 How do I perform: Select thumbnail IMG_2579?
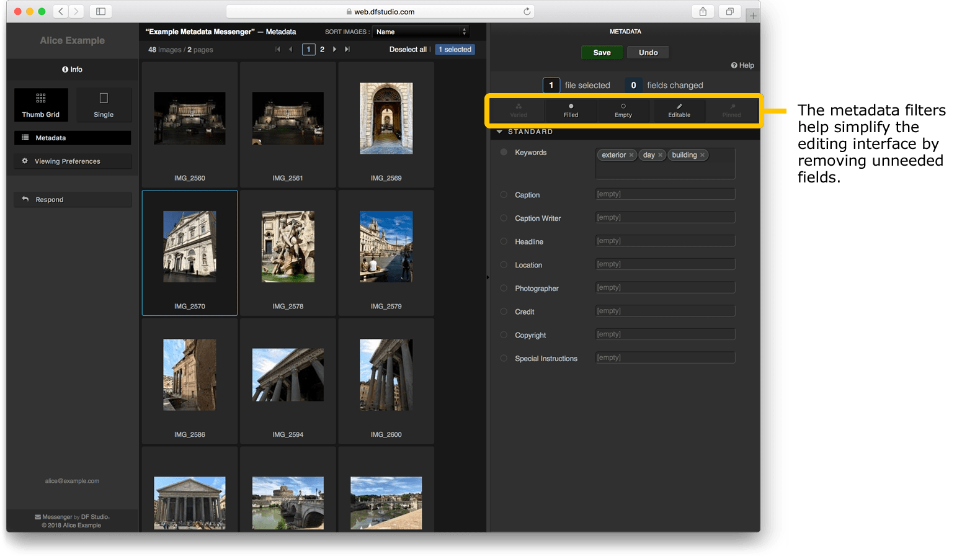(386, 253)
